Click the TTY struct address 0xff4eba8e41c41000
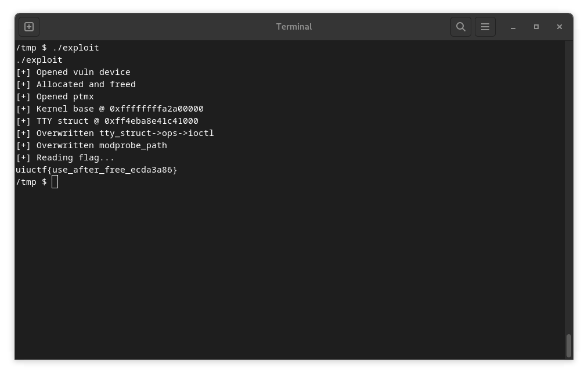Viewport: 588px width, 376px height. click(151, 121)
